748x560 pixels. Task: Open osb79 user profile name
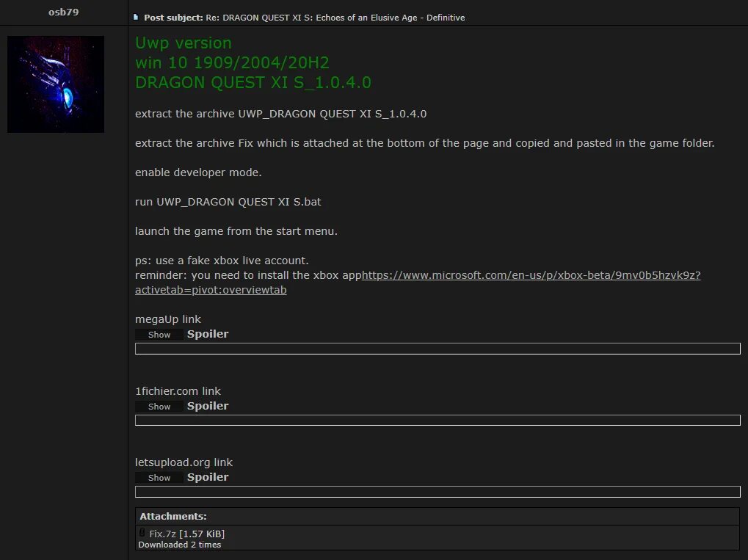63,12
